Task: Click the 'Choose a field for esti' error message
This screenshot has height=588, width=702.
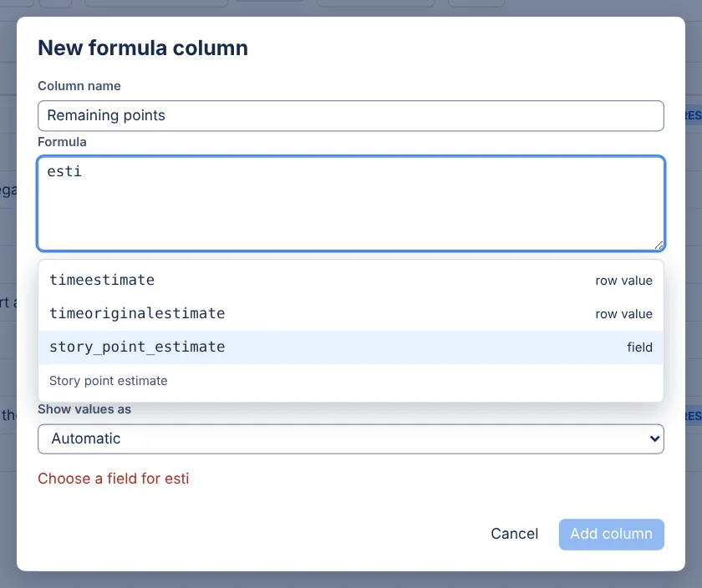Action: pyautogui.click(x=114, y=479)
